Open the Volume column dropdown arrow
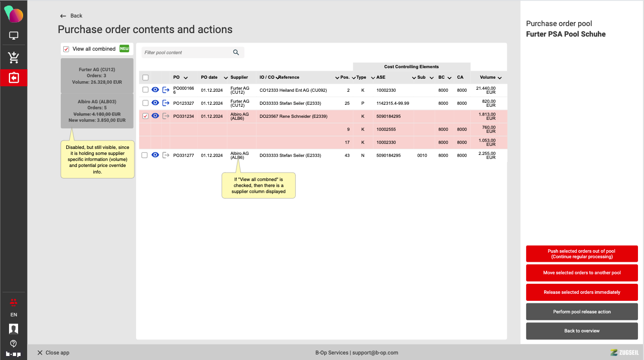This screenshot has height=360, width=644. click(499, 78)
